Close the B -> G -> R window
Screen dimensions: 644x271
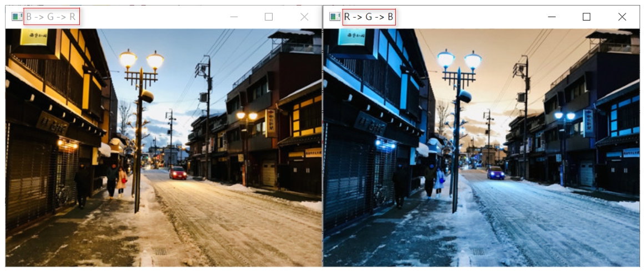(x=304, y=17)
